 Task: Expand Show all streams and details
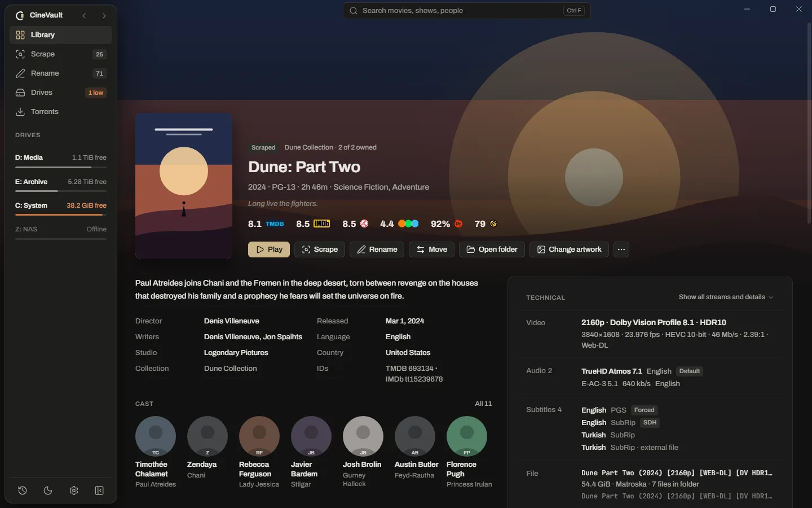point(726,297)
